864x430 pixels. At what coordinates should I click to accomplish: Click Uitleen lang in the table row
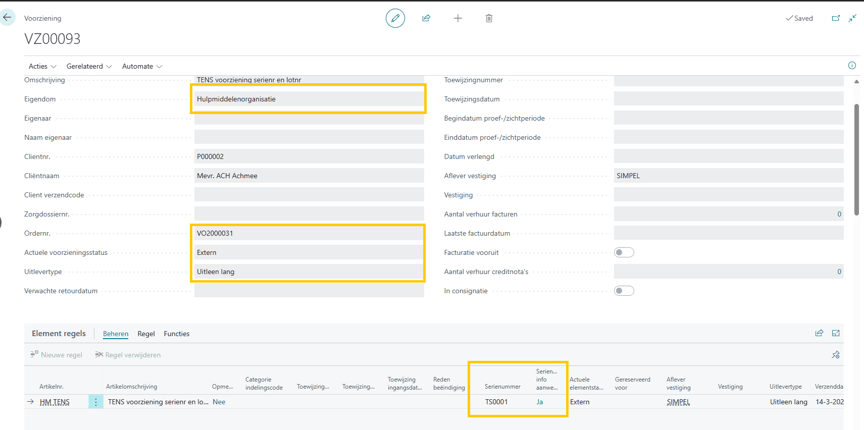pos(788,402)
